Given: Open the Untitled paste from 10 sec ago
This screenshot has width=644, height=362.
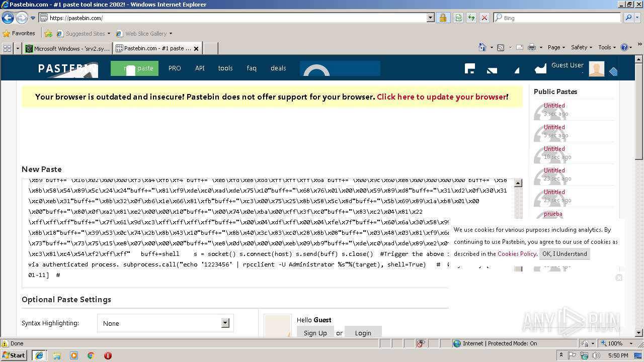Looking at the screenshot, I should pyautogui.click(x=554, y=149).
